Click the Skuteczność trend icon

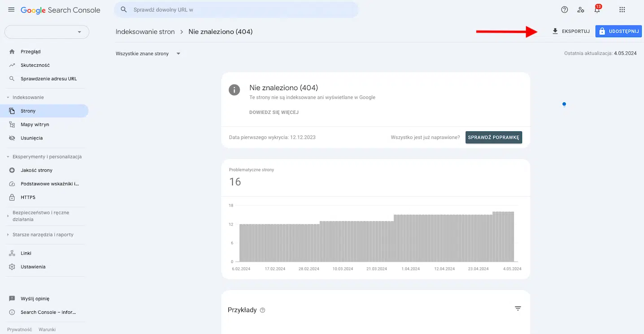click(x=12, y=65)
